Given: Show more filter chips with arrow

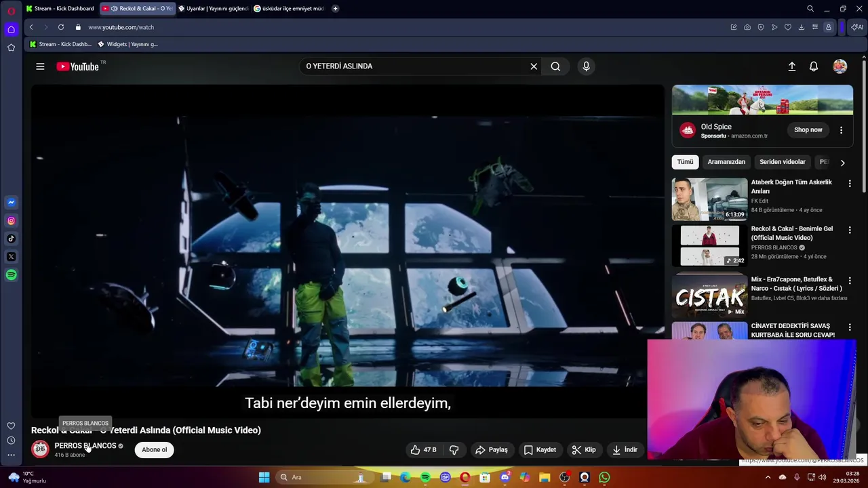Looking at the screenshot, I should coord(842,163).
